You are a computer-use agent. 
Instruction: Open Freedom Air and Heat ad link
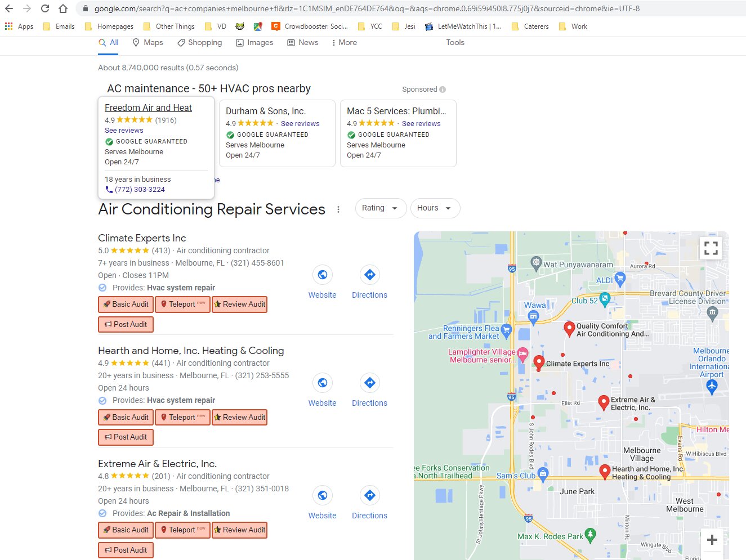point(148,107)
